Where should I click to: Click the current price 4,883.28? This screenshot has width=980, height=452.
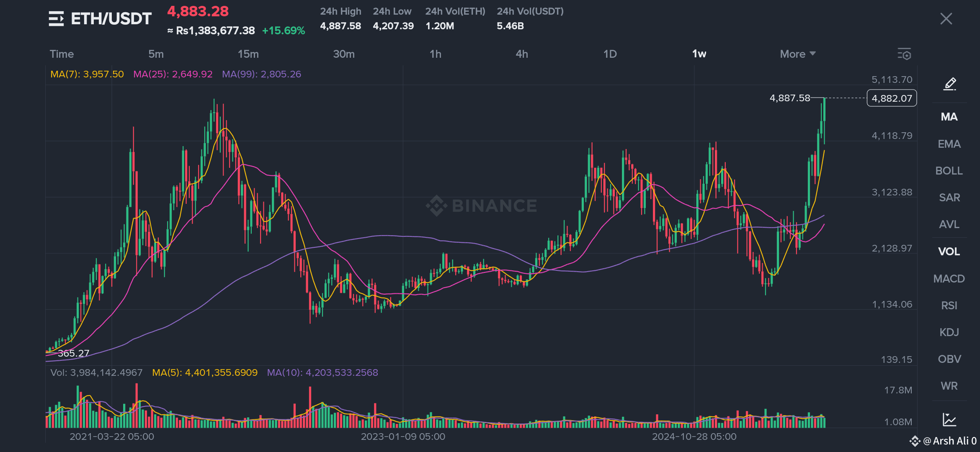click(x=198, y=11)
